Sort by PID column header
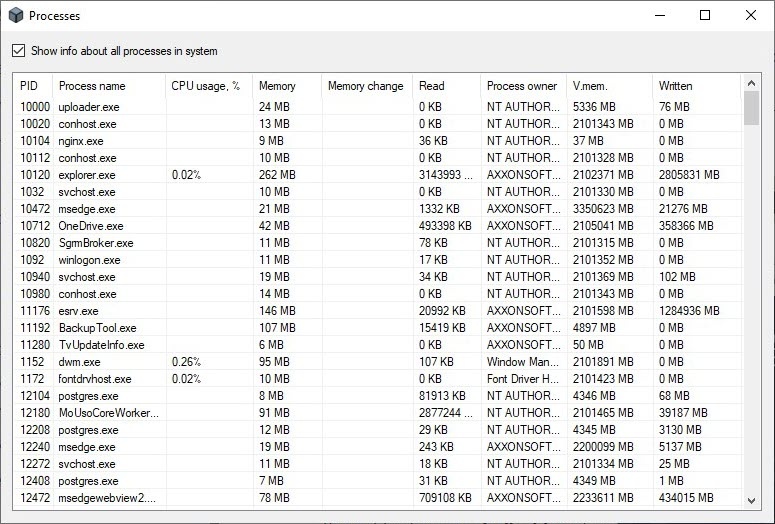Screen dimensions: 775x524 pyautogui.click(x=29, y=86)
